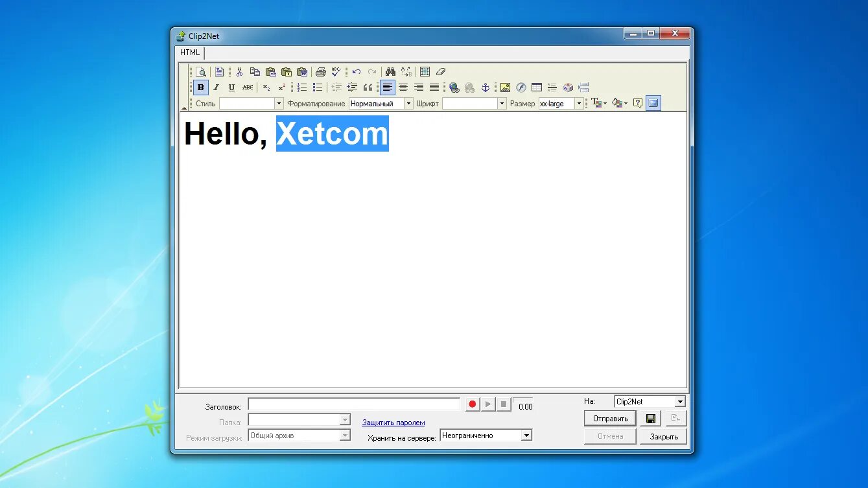Image resolution: width=868 pixels, height=488 pixels.
Task: Set text alignment to center
Action: tap(403, 87)
